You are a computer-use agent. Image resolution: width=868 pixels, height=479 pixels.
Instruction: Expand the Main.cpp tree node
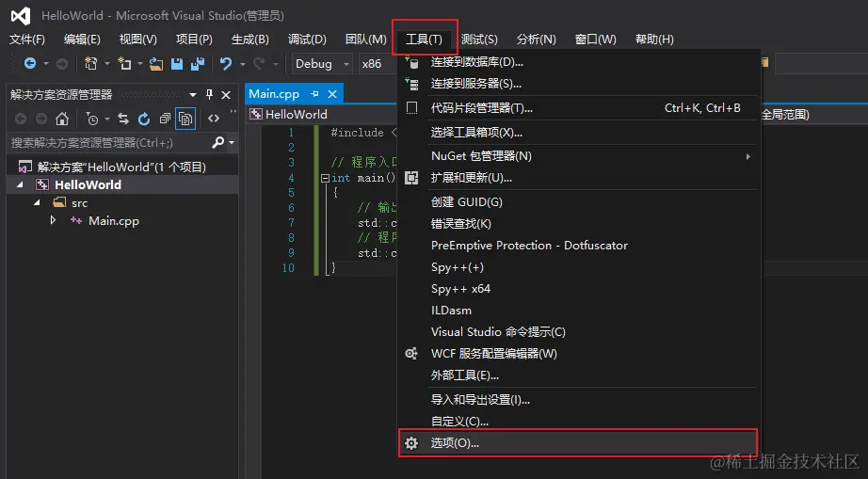point(53,220)
